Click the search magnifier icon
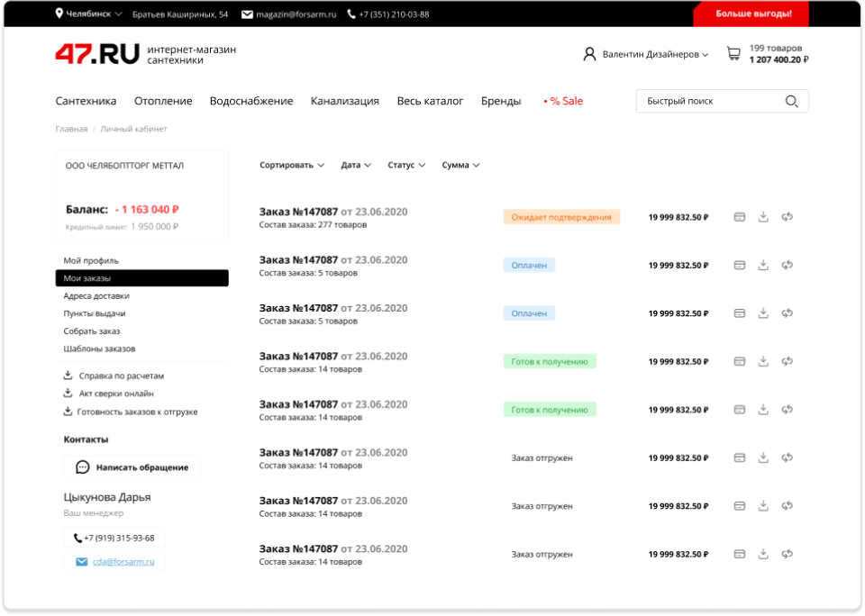 coord(792,102)
